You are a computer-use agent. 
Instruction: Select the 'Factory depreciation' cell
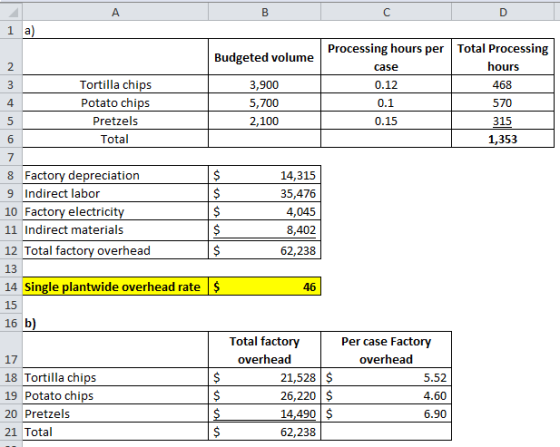[115, 175]
